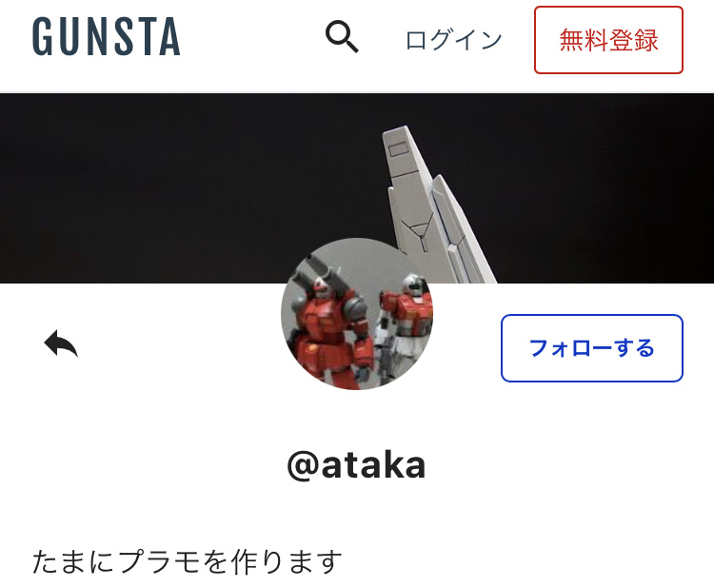Go back using the reply arrow icon
This screenshot has height=588, width=714.
(x=61, y=343)
